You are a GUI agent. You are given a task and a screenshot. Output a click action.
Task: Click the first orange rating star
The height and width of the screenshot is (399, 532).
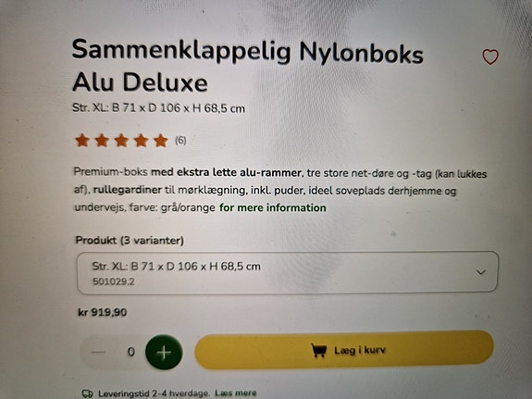(x=82, y=140)
